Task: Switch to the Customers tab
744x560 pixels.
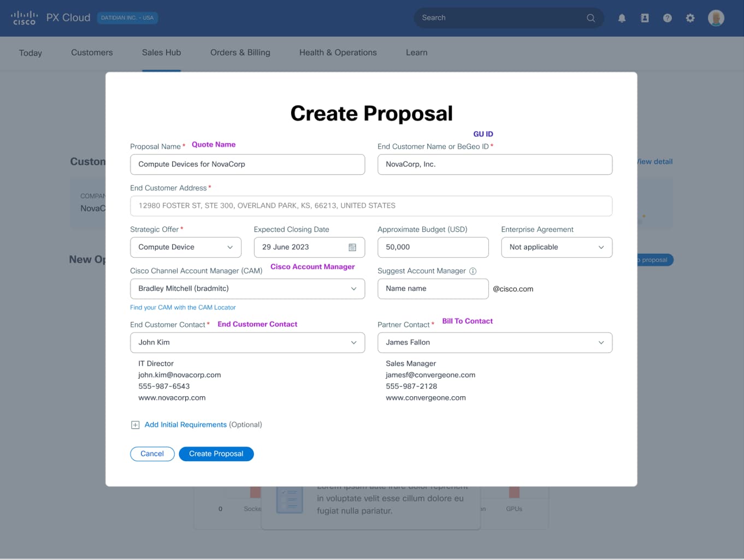Action: (92, 52)
